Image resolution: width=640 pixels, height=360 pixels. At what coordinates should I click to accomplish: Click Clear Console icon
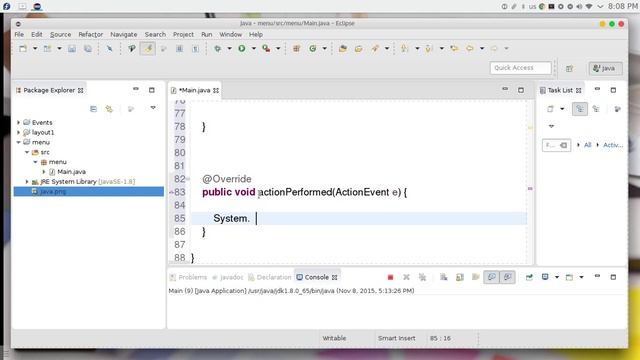[x=444, y=277]
